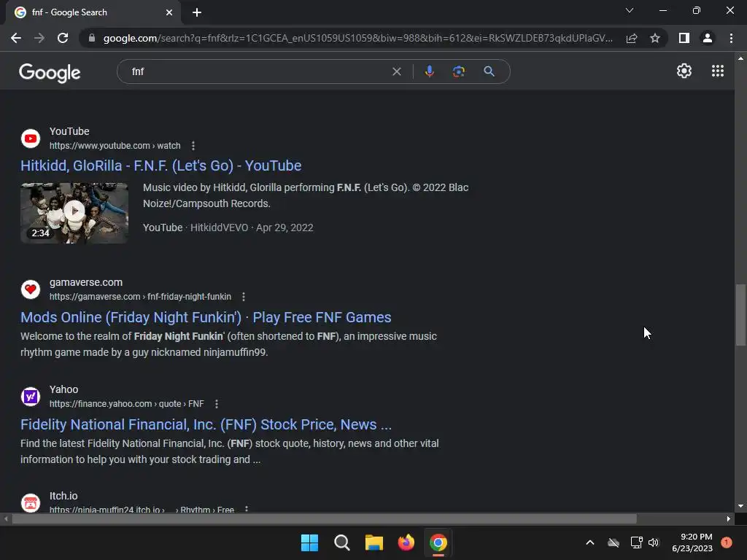This screenshot has height=560, width=747.
Task: Open Hitkidd, GloRilla - F.N.F. YouTube link
Action: 160,166
